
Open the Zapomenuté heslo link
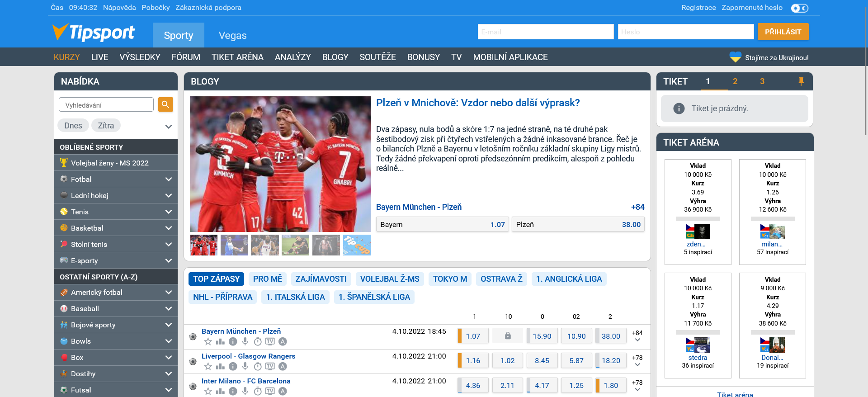(752, 8)
